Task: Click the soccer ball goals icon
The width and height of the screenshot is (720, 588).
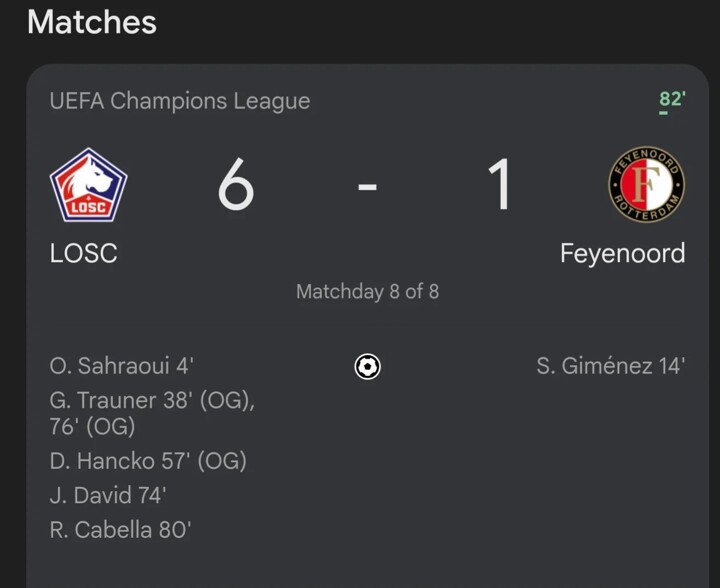Action: pyautogui.click(x=367, y=367)
